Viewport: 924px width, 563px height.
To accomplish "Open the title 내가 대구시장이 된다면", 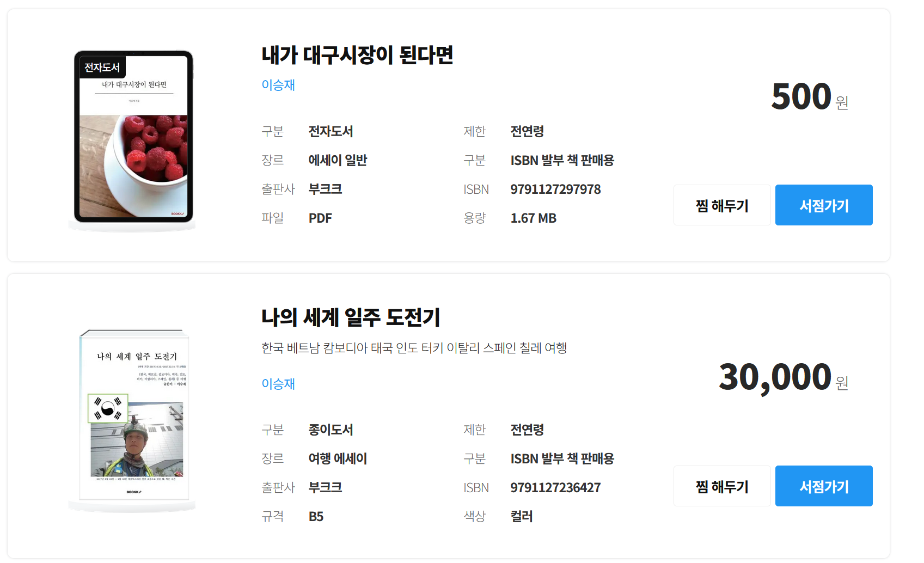I will (357, 55).
